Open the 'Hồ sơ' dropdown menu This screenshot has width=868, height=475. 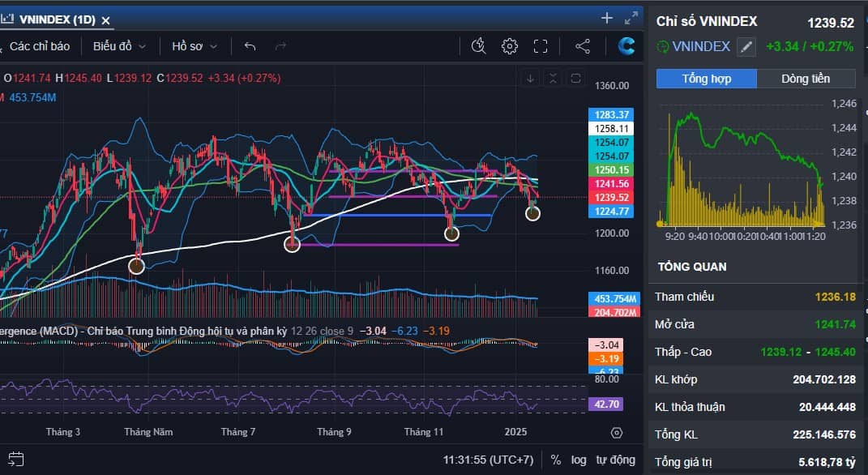195,46
